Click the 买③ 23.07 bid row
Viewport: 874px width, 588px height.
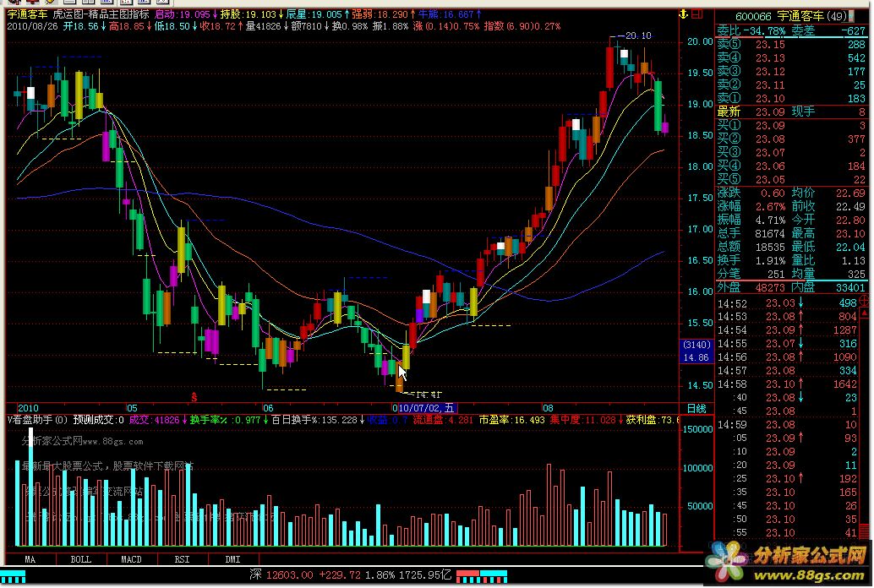(x=791, y=152)
